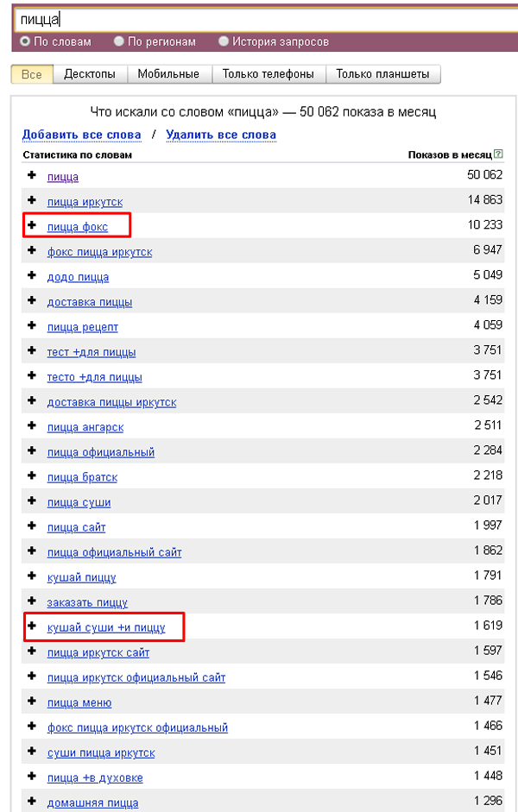This screenshot has width=518, height=812.
Task: Click plus icon beside 'доставка пиццы'
Action: (x=32, y=301)
